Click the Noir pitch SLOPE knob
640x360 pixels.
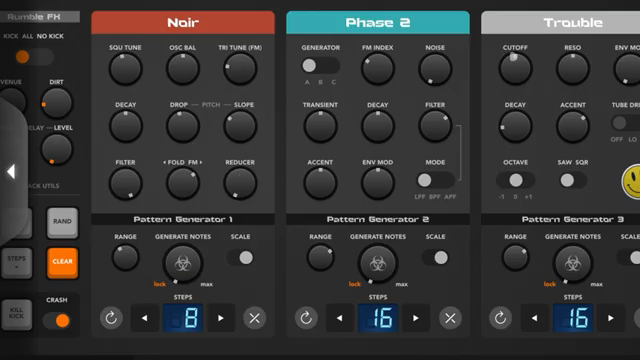(240, 126)
